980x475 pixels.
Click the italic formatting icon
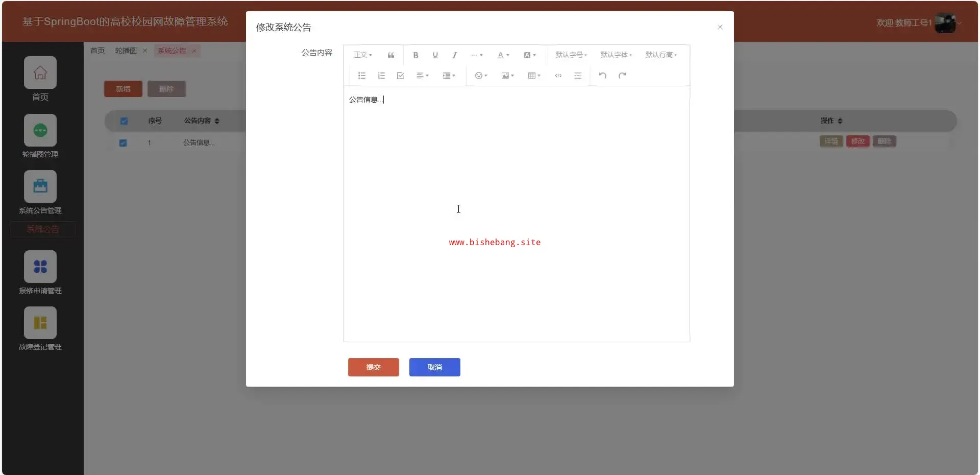point(454,55)
